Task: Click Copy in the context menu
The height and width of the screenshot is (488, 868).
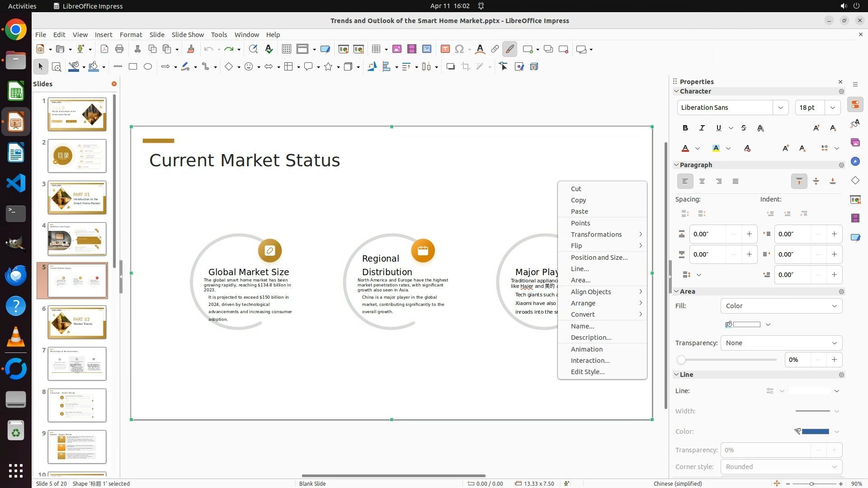Action: point(578,200)
